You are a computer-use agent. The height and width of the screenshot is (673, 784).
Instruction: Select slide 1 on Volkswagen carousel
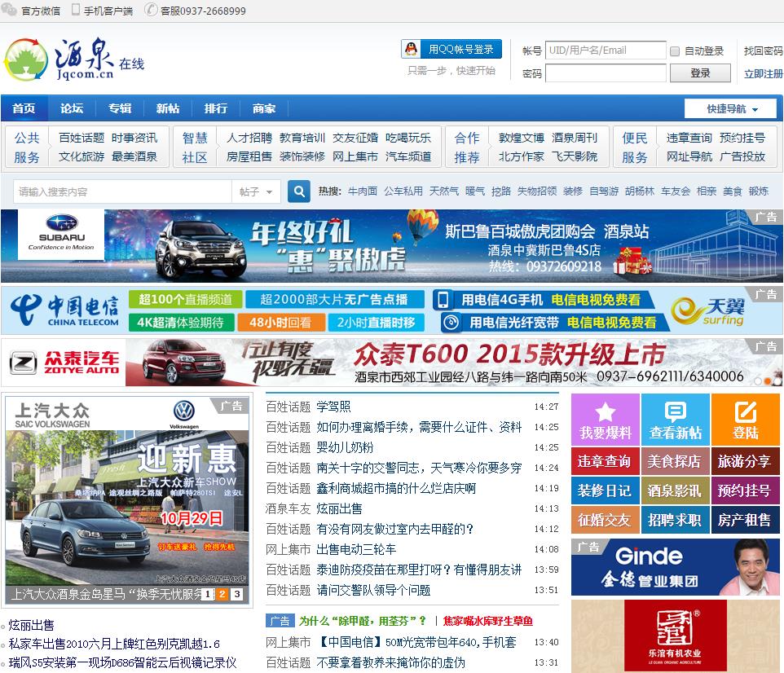tap(208, 594)
